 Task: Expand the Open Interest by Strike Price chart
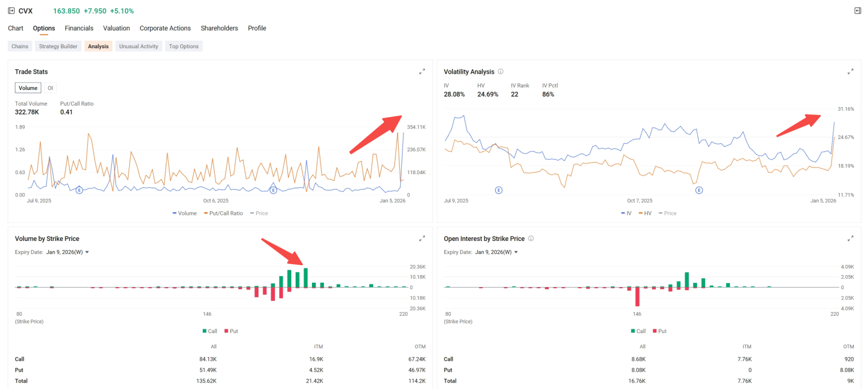(850, 239)
